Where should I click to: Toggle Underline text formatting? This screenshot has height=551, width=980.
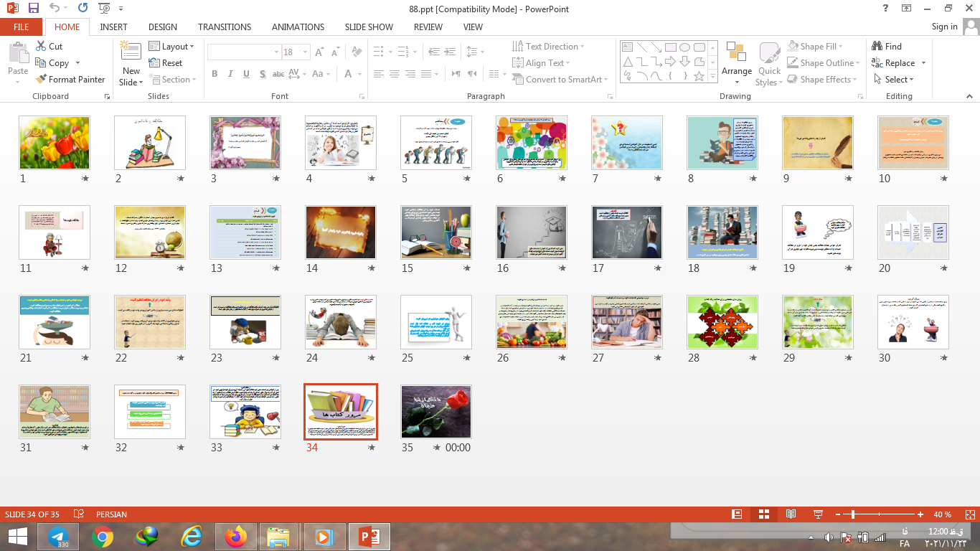click(246, 74)
